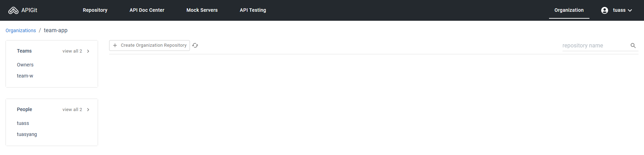This screenshot has width=644, height=155.
Task: Expand the Teams list chevron arrow
Action: pos(88,51)
